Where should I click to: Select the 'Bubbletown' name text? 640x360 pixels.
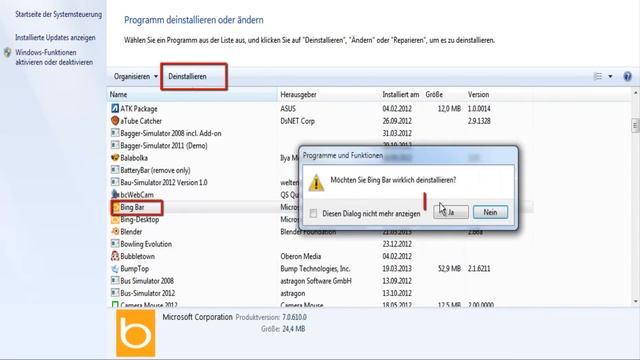pyautogui.click(x=138, y=256)
